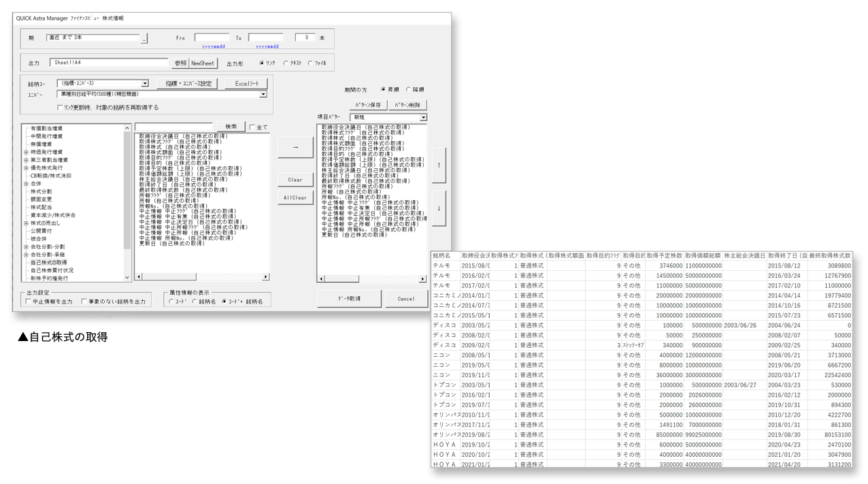Select 新株予約権発行 in the category tree
Image resolution: width=868 pixels, height=484 pixels.
(x=49, y=278)
